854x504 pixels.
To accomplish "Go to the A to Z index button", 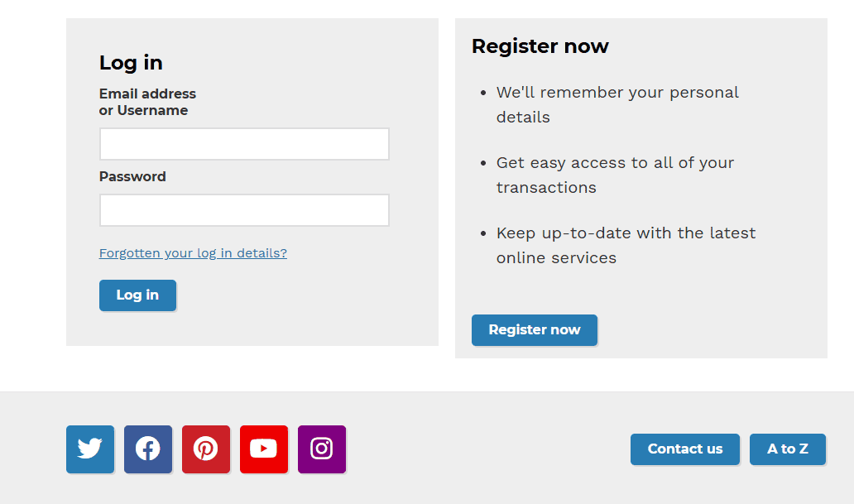I will (788, 449).
